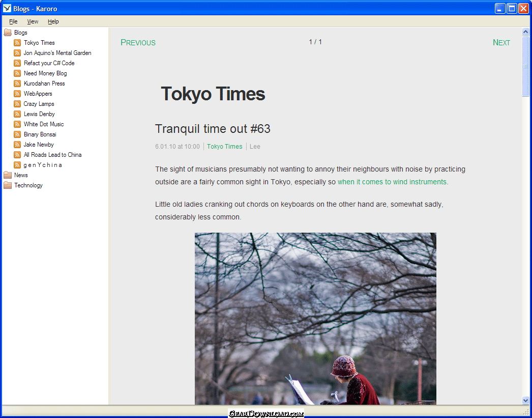532x418 pixels.
Task: Click the News folder icon
Action: tap(8, 175)
